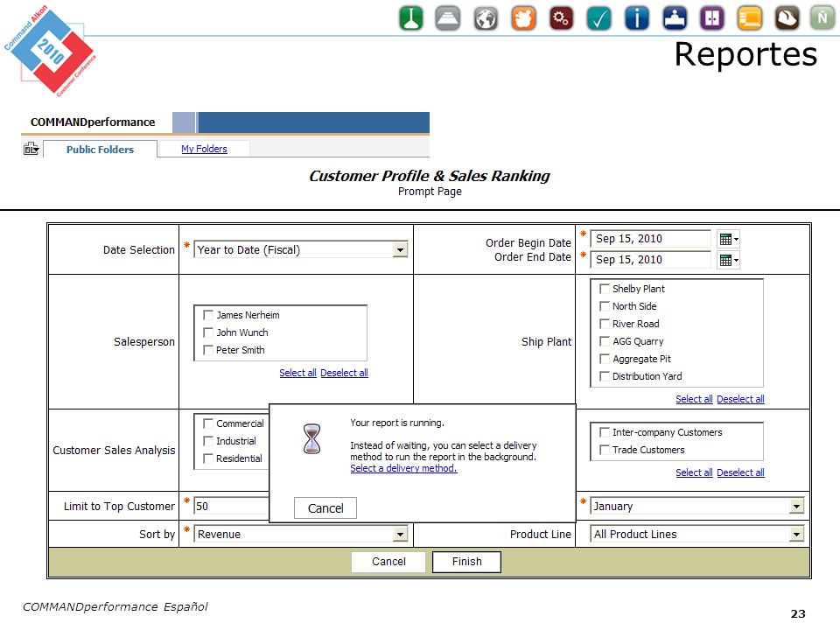The width and height of the screenshot is (840, 630).
Task: Tick the John Wunch checkbox
Action: pos(208,332)
